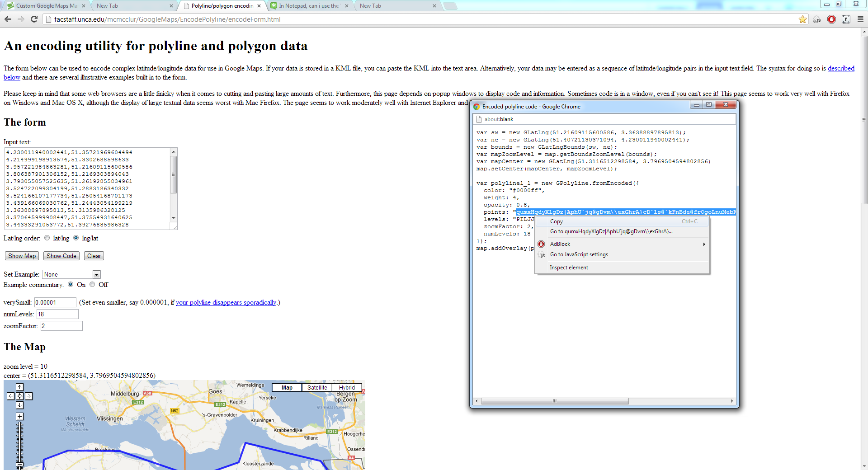Zoom in the map with plus button

pos(19,416)
